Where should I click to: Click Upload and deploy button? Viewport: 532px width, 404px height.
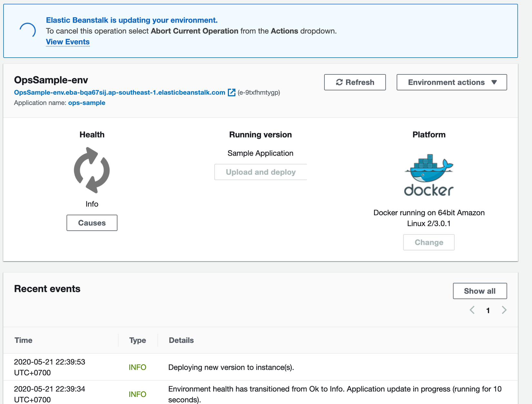[x=261, y=172]
